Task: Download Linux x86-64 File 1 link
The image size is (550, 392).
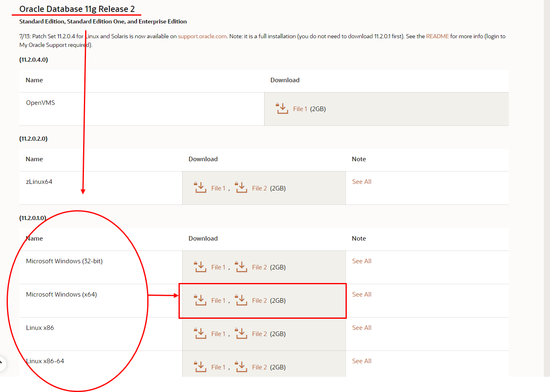Action: [218, 367]
